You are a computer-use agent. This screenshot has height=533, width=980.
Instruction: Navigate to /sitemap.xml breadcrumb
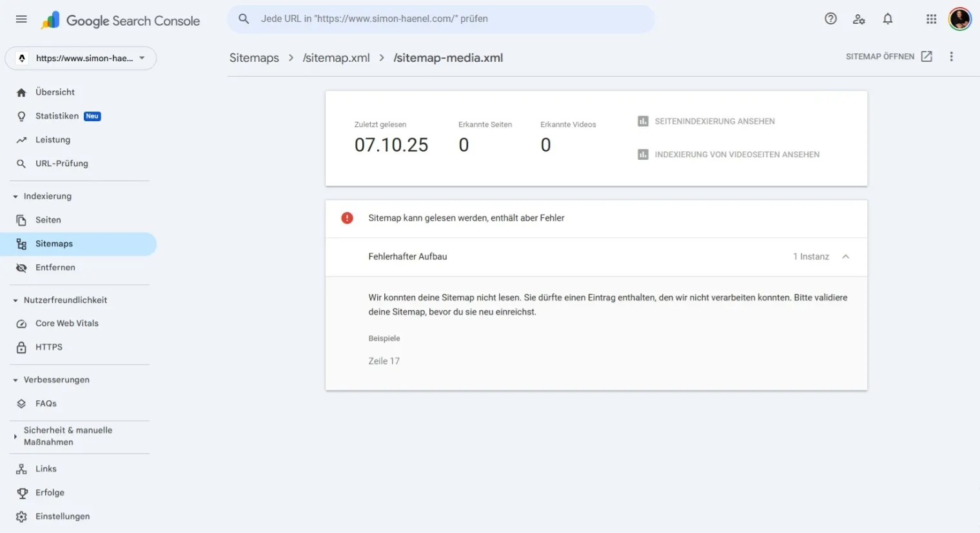[x=336, y=58]
